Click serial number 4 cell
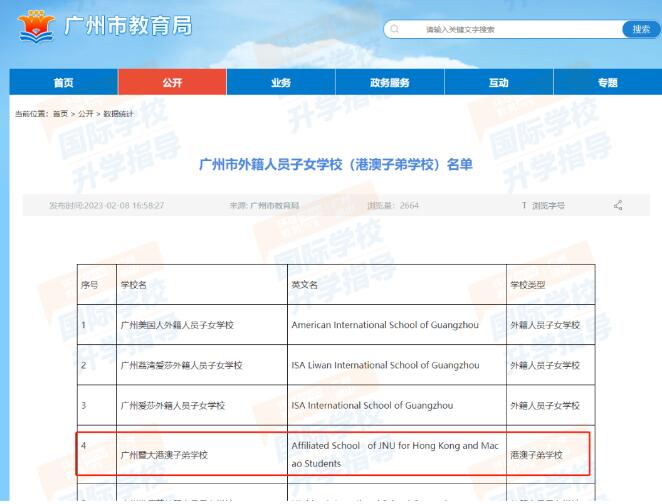The width and height of the screenshot is (662, 504). 97,455
